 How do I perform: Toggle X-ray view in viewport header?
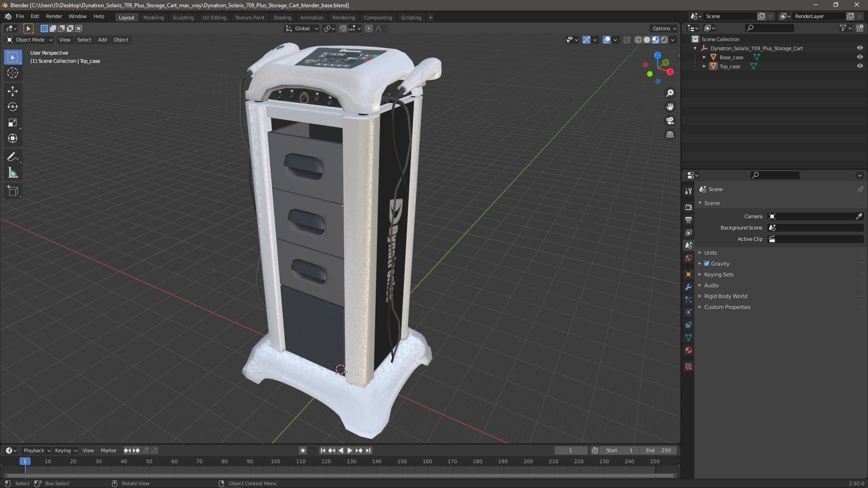(627, 40)
